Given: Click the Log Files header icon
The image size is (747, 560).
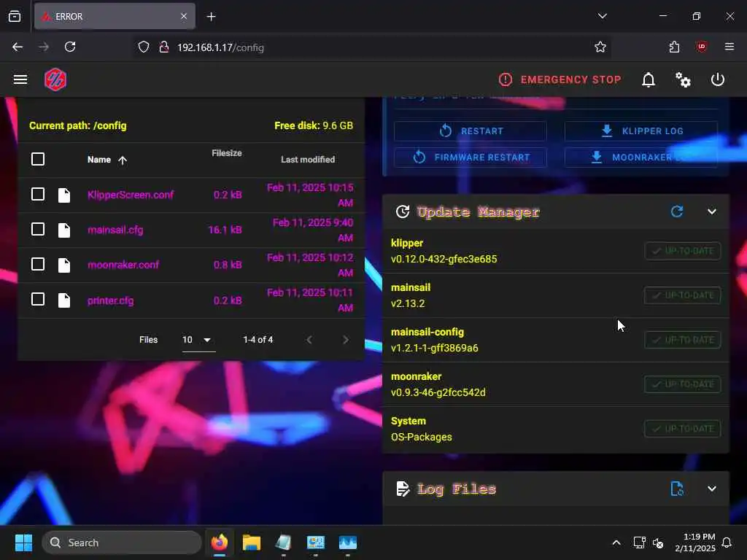Looking at the screenshot, I should 403,489.
